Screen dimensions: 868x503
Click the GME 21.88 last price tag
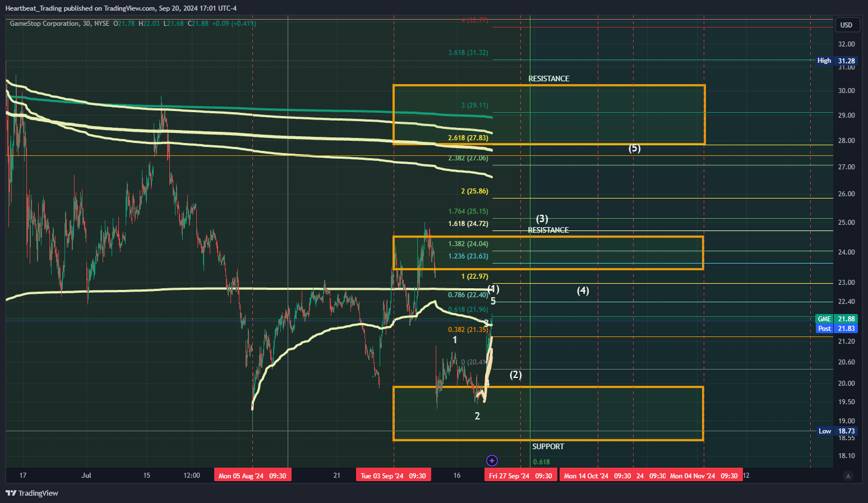coord(836,319)
